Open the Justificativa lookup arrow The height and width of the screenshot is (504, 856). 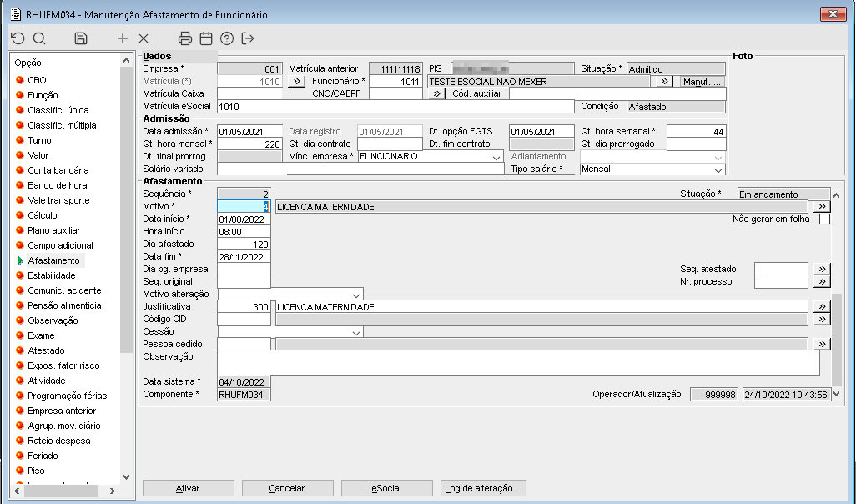pos(822,306)
